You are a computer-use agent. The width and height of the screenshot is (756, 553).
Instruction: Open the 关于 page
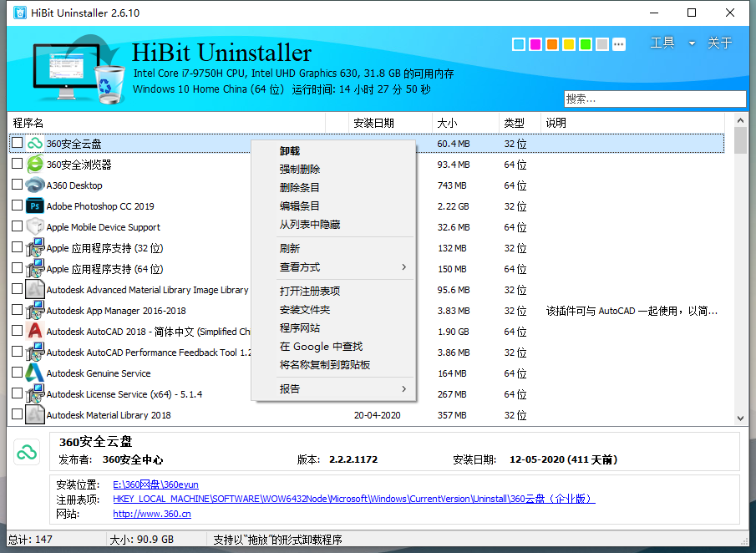[x=720, y=43]
